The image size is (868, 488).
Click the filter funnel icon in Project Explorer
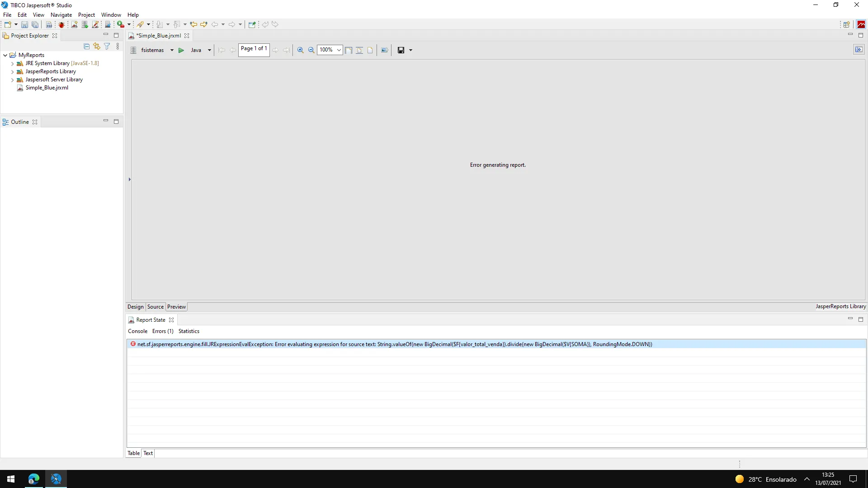[x=107, y=46]
